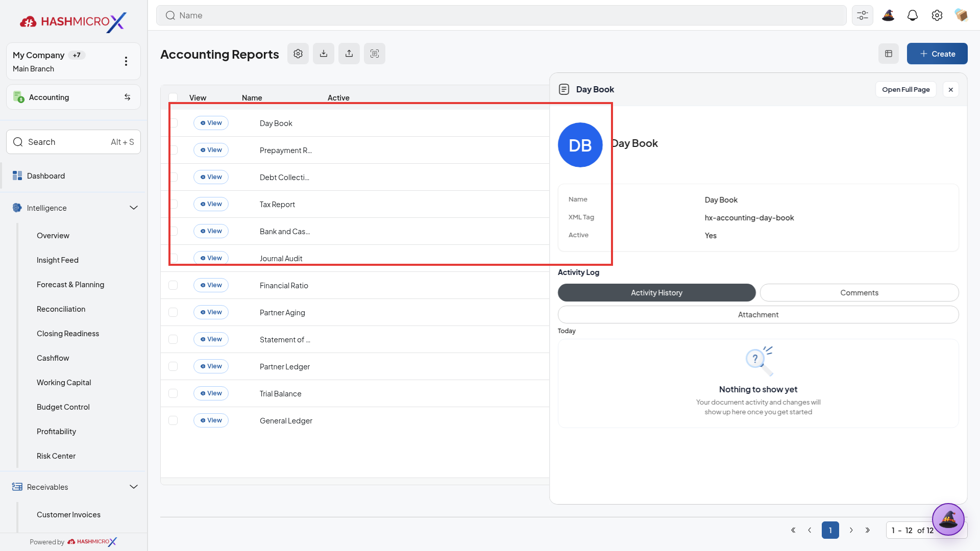The width and height of the screenshot is (980, 551).
Task: Go to next page arrow in pagination
Action: [x=851, y=530]
